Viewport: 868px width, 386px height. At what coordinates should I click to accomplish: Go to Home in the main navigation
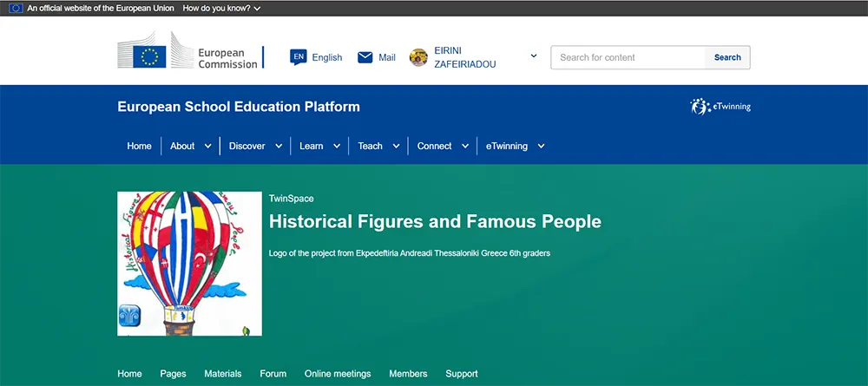pos(139,146)
